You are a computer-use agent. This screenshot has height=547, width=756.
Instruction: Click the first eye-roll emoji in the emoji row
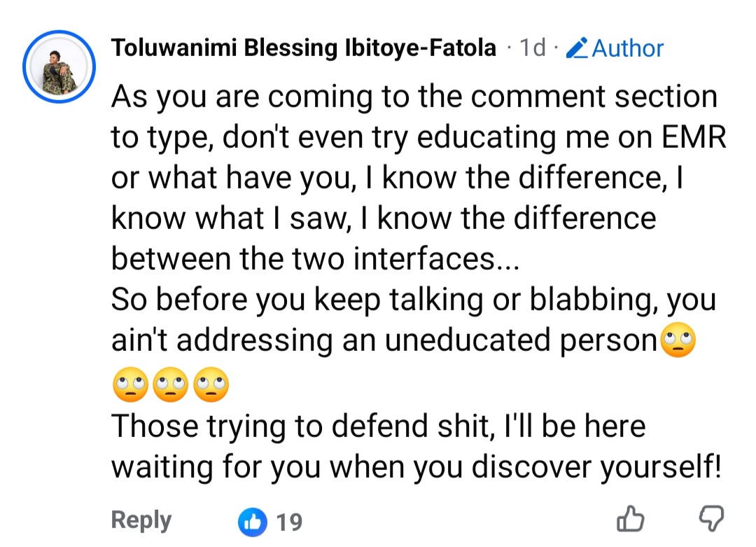point(131,385)
